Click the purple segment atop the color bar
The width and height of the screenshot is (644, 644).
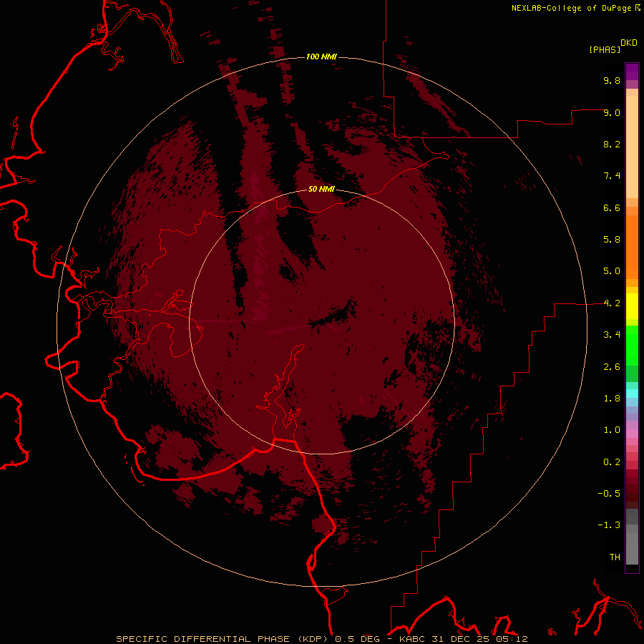click(x=632, y=72)
